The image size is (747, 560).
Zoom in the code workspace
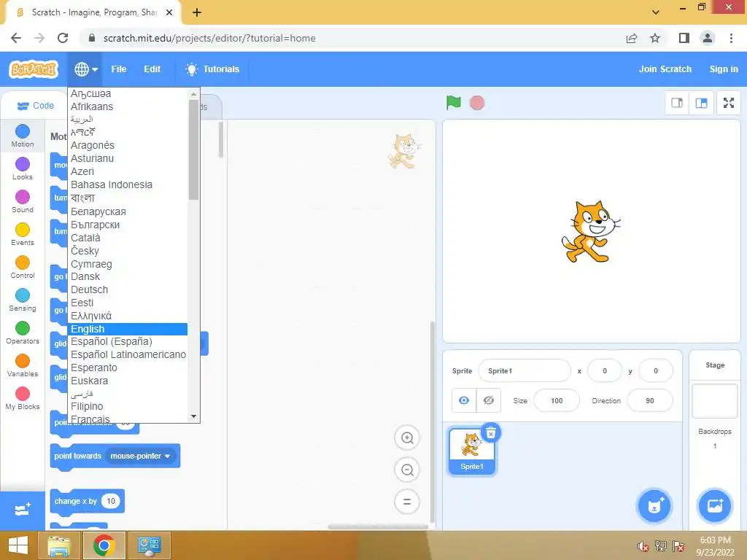point(407,438)
